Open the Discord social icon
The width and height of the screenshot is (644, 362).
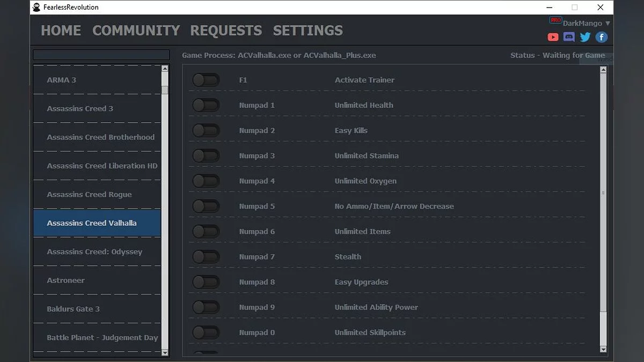569,37
